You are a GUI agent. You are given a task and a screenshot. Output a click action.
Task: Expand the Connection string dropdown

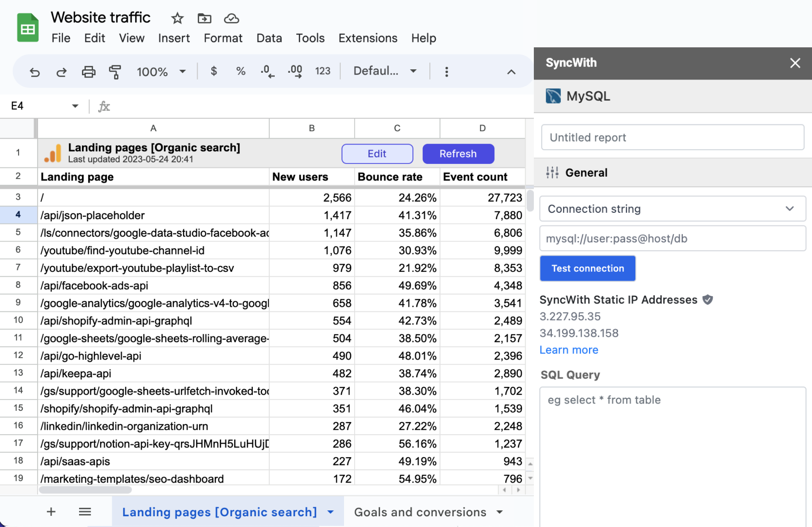click(790, 209)
